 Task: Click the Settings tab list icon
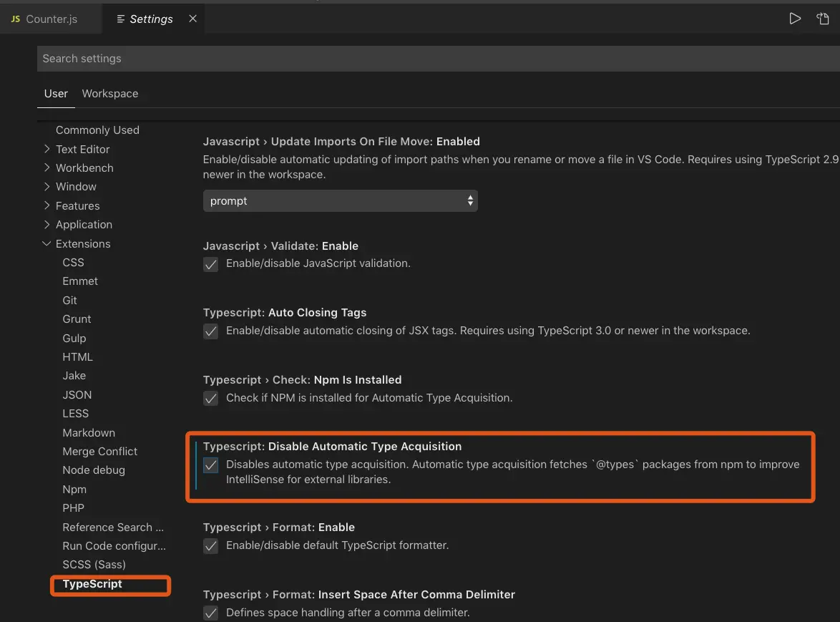(x=120, y=19)
